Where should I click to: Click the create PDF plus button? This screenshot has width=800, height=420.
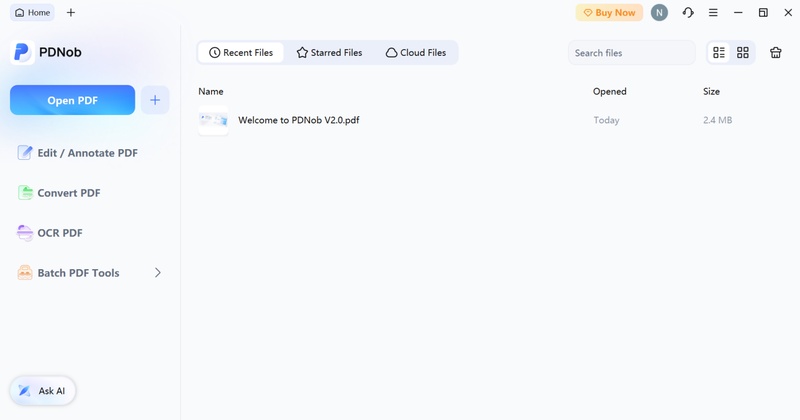[x=155, y=100]
